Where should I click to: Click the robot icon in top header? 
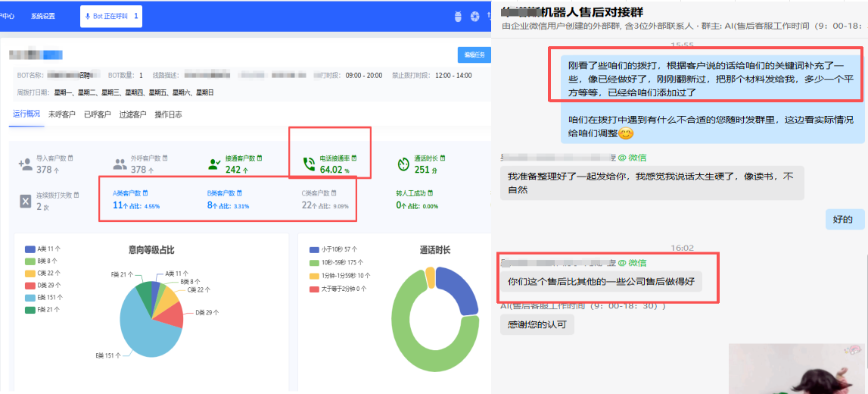pos(456,16)
